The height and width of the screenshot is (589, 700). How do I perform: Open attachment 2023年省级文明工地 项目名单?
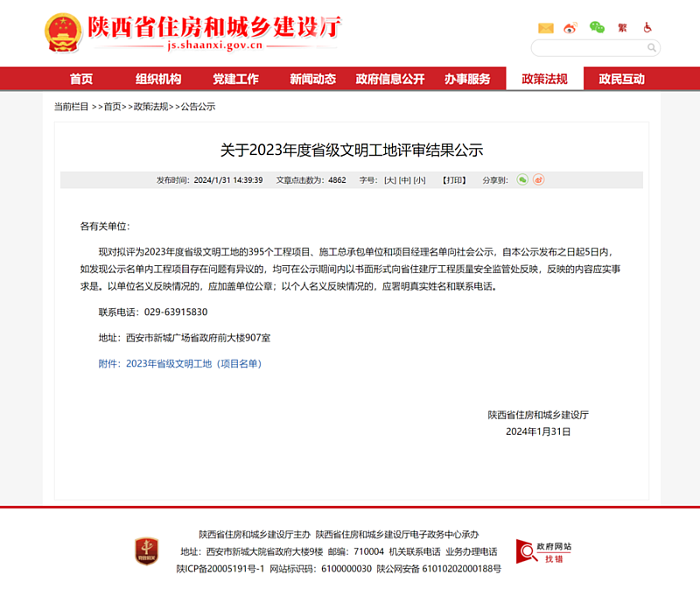point(180,363)
